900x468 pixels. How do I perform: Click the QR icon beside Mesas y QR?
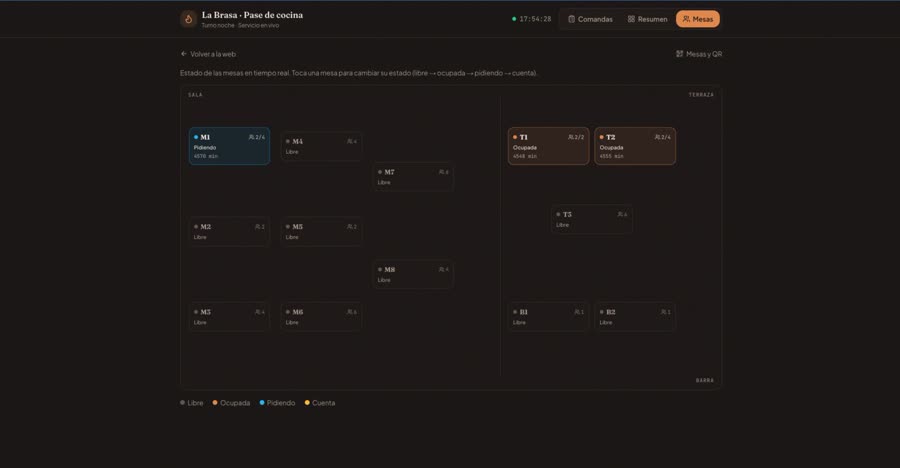point(680,54)
